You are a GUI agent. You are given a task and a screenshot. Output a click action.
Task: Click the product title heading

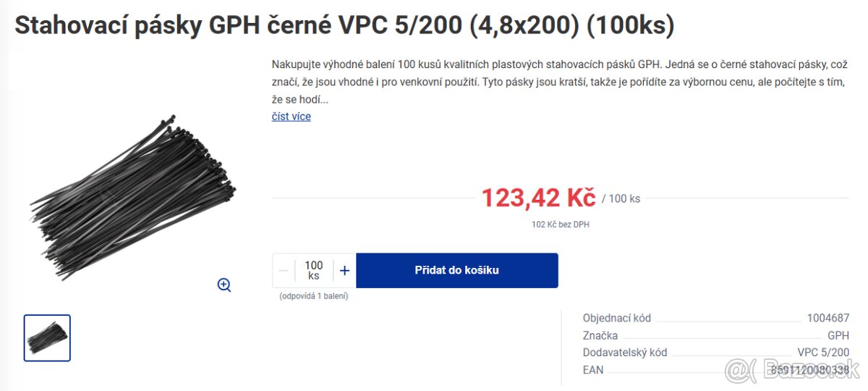click(x=344, y=25)
